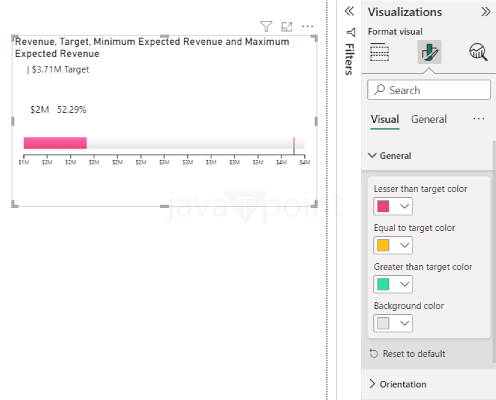Click the target marker line on the bar
The height and width of the screenshot is (400, 496).
(294, 145)
